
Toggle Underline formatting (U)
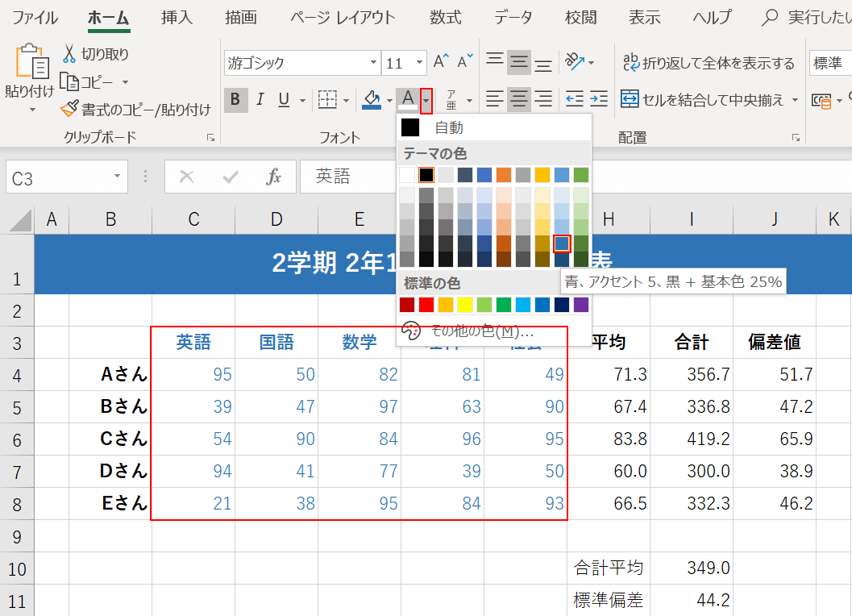coord(284,99)
